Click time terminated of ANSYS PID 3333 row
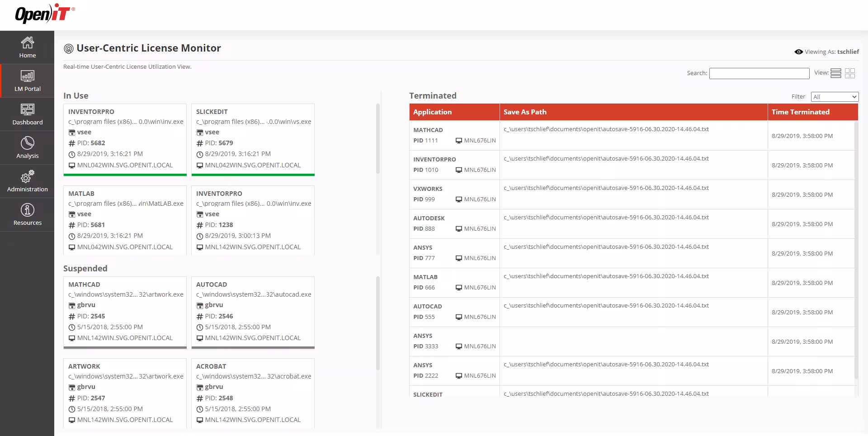The height and width of the screenshot is (436, 868). tap(802, 342)
